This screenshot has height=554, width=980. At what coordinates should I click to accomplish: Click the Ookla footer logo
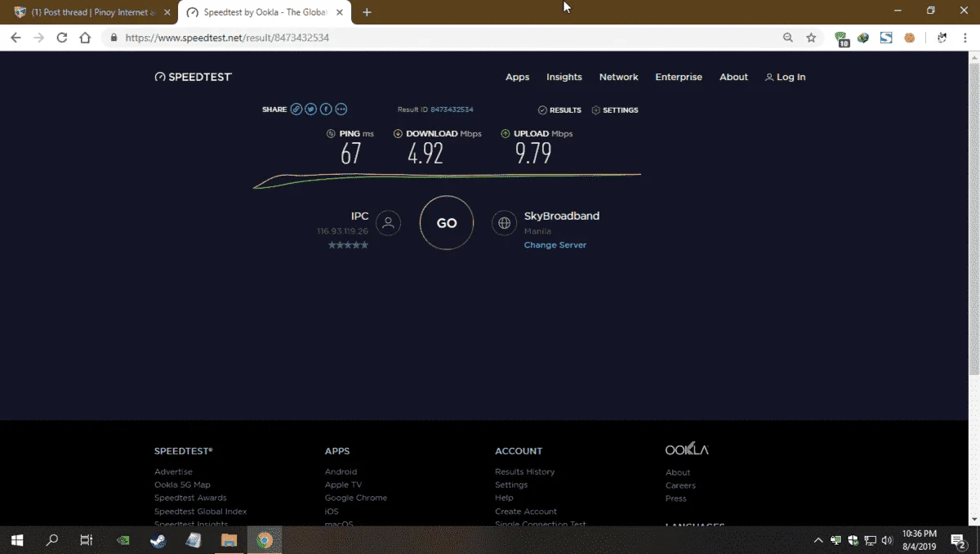[687, 449]
